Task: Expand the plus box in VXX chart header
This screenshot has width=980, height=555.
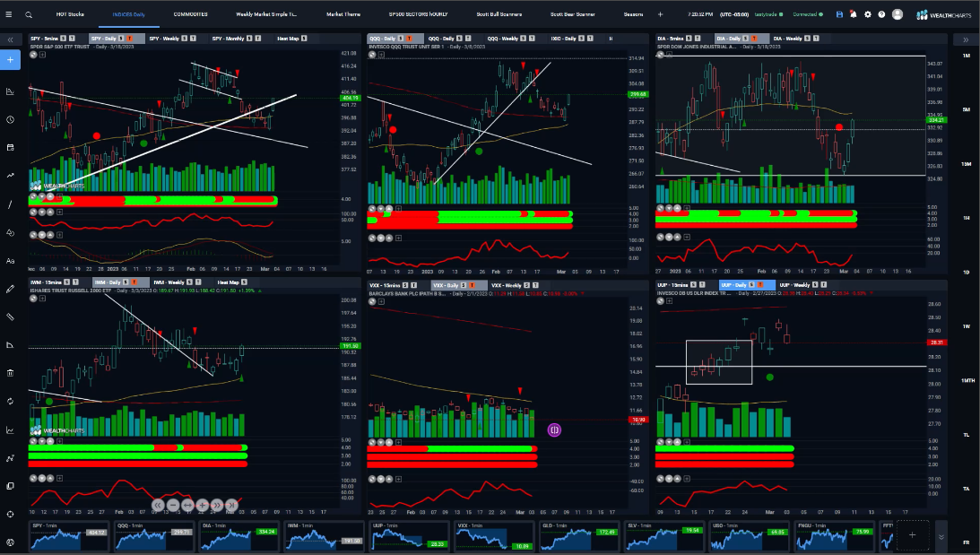Action: tap(381, 301)
